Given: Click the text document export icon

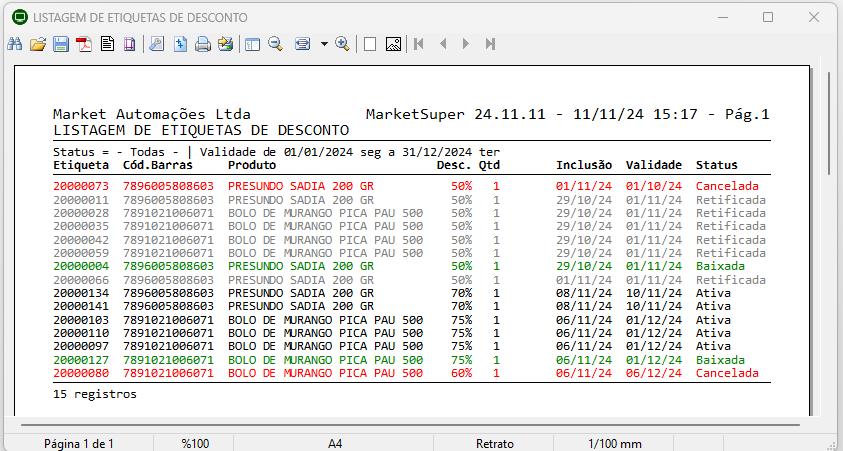Looking at the screenshot, I should click(x=108, y=44).
